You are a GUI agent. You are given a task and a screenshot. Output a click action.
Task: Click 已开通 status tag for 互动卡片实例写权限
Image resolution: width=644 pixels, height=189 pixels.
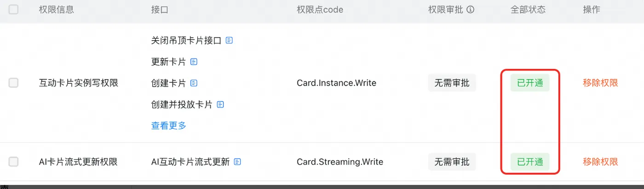(x=530, y=83)
